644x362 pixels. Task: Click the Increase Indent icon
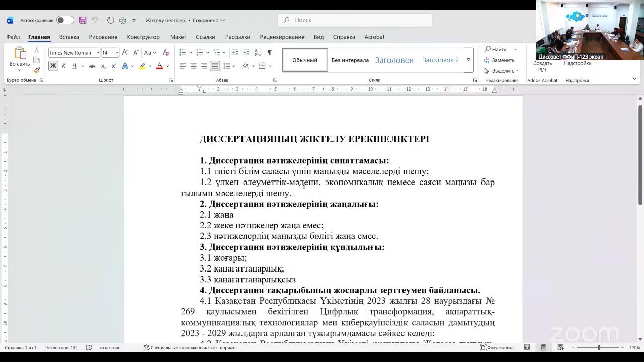click(x=246, y=53)
